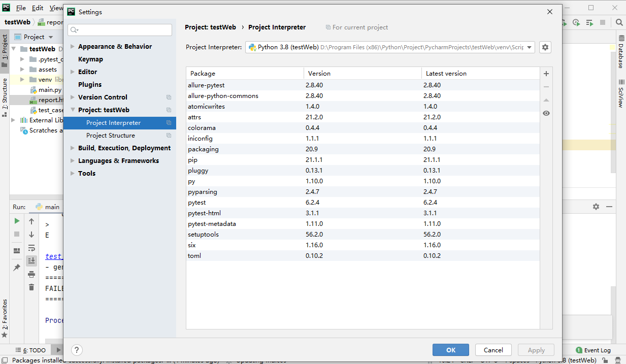Click the Restore Layout icon in Run panel
The height and width of the screenshot is (364, 626).
[17, 250]
